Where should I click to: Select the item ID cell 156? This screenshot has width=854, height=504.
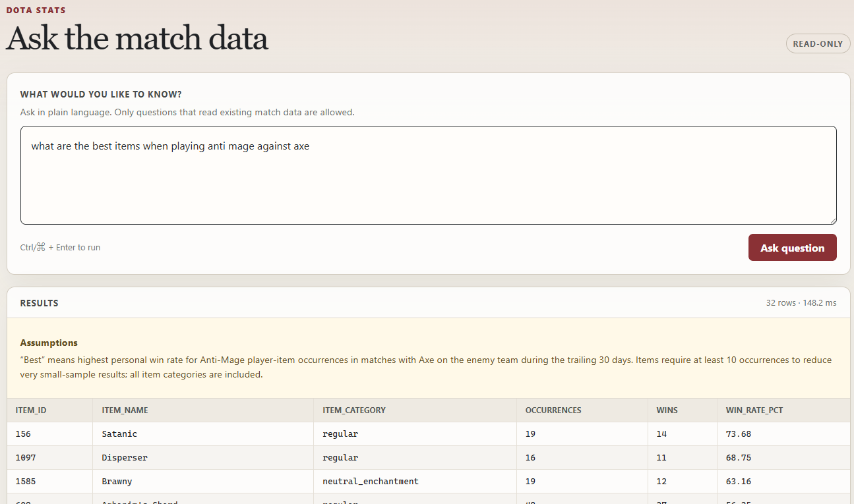point(50,434)
